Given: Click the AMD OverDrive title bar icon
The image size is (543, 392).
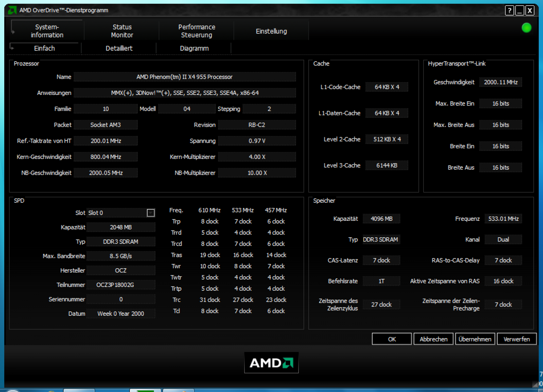Looking at the screenshot, I should 13,10.
